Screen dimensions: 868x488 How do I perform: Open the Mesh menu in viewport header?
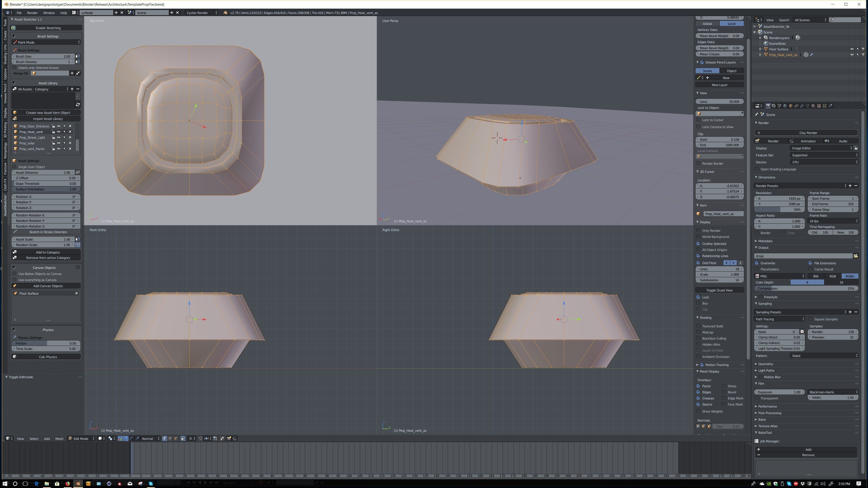(x=59, y=439)
